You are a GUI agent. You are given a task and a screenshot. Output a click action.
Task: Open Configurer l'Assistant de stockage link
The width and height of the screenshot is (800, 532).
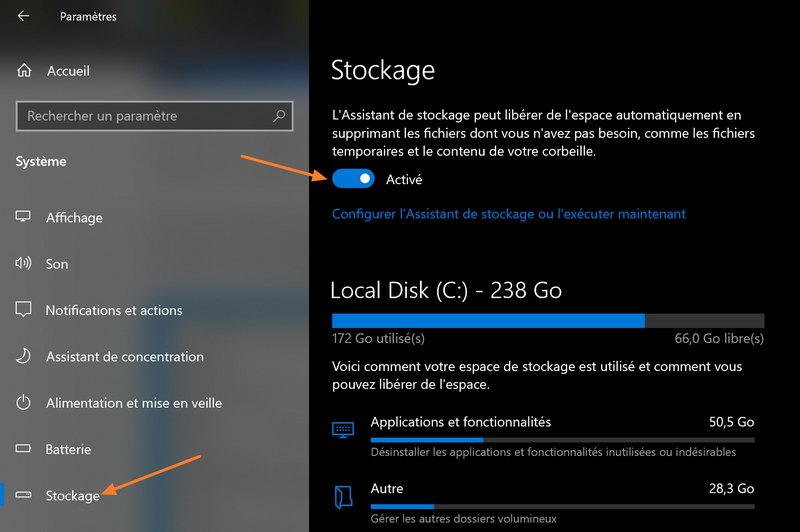[508, 214]
